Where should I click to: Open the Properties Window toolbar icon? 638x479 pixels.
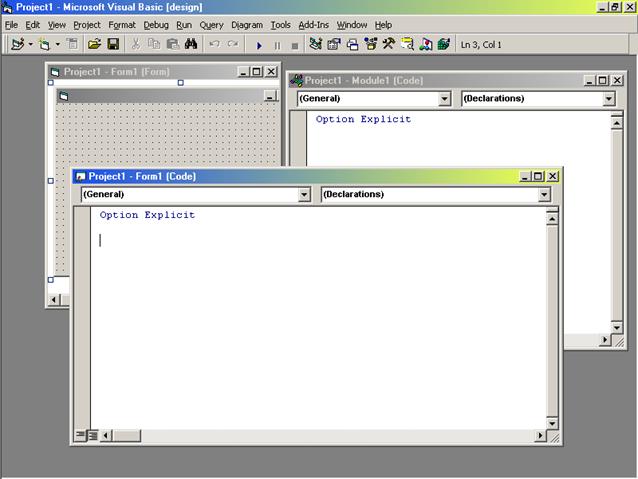tap(334, 44)
